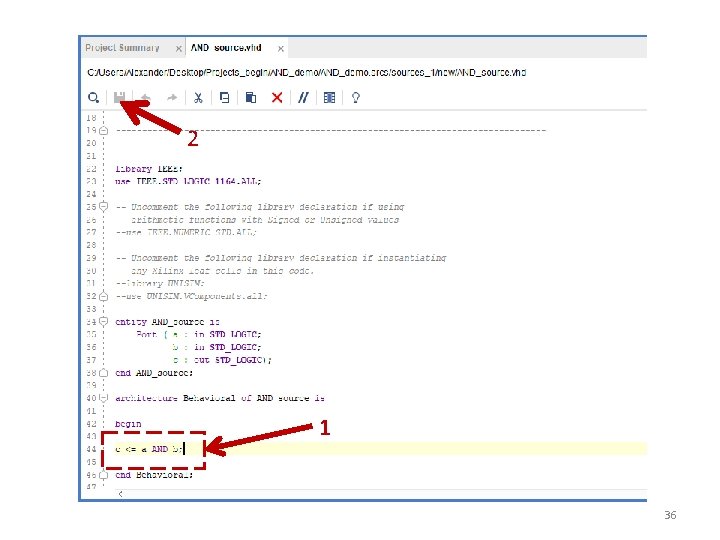Click 'c : out STD_LOGIC);' port line
This screenshot has height=540, width=720.
pyautogui.click(x=222, y=360)
